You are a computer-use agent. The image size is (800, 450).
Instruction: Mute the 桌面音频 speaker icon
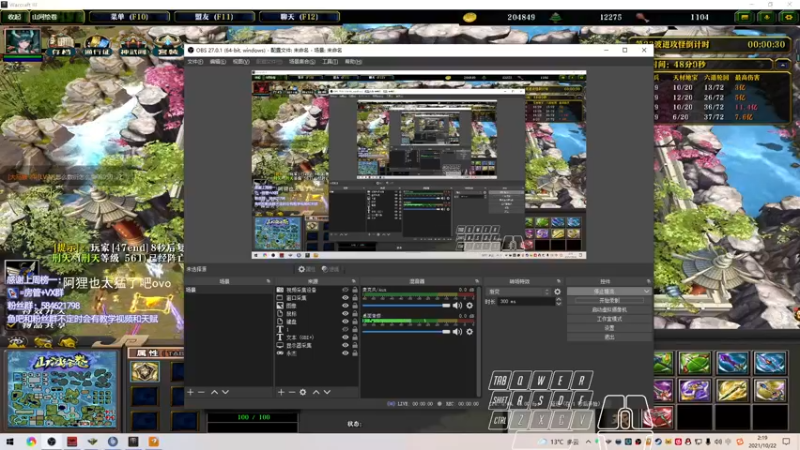coord(457,332)
